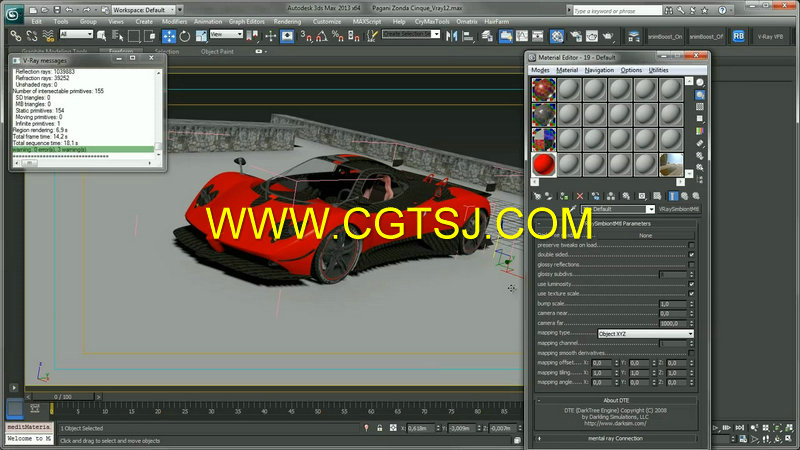This screenshot has width=800, height=450.
Task: Toggle the use texture scale checkbox
Action: 691,294
